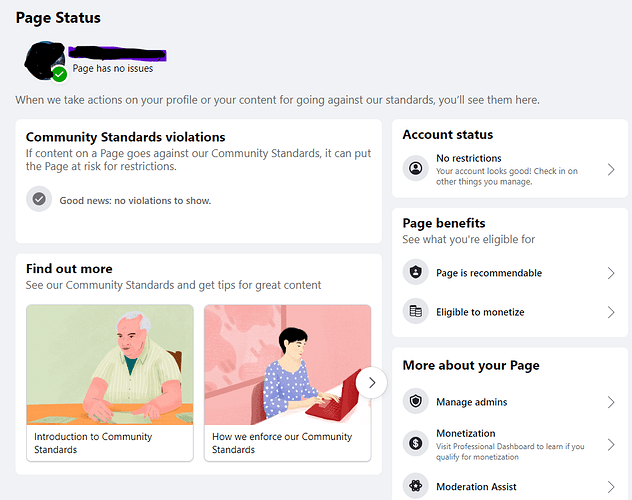
Task: Open How we enforce our Community Standards card
Action: [x=287, y=382]
